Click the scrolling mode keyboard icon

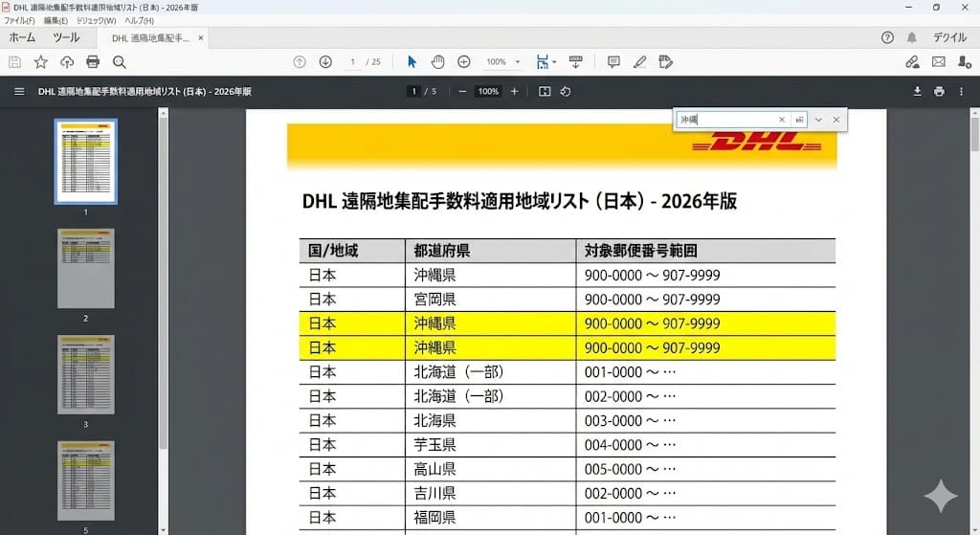point(575,62)
